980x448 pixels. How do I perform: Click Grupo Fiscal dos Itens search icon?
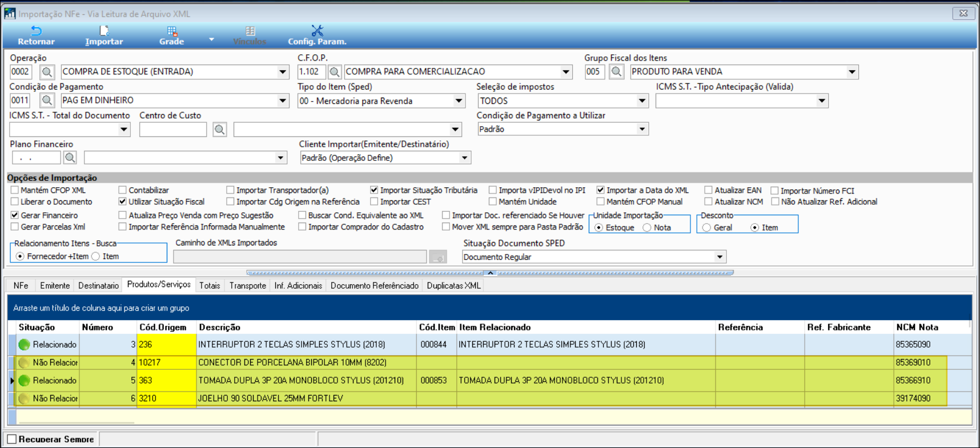tap(616, 72)
